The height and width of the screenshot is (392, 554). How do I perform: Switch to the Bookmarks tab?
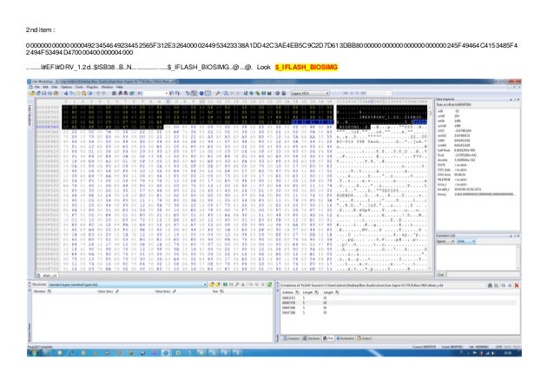pos(346,338)
